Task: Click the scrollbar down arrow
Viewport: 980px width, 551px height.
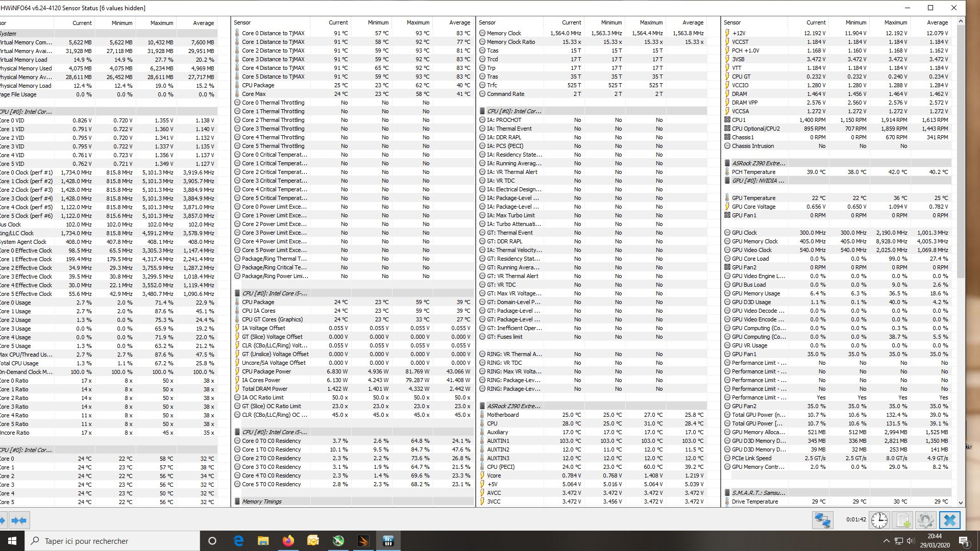Action: point(961,503)
